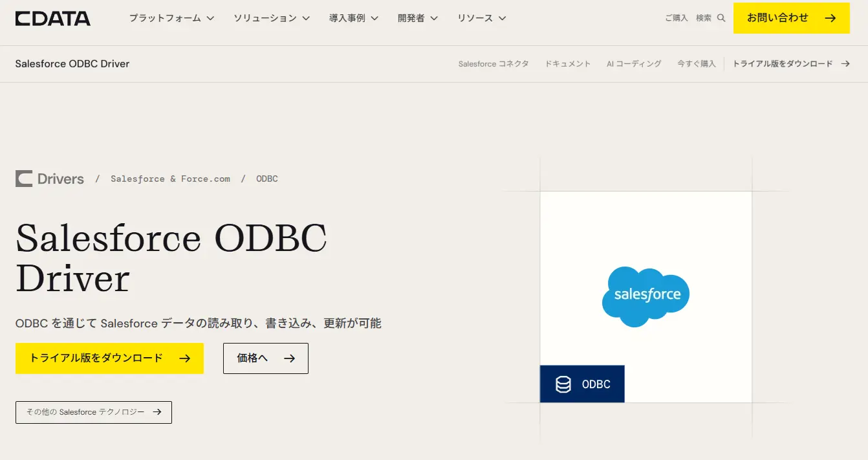The width and height of the screenshot is (868, 460).
Task: Click Salesforce ODBC Driver sub-header title
Action: 72,63
